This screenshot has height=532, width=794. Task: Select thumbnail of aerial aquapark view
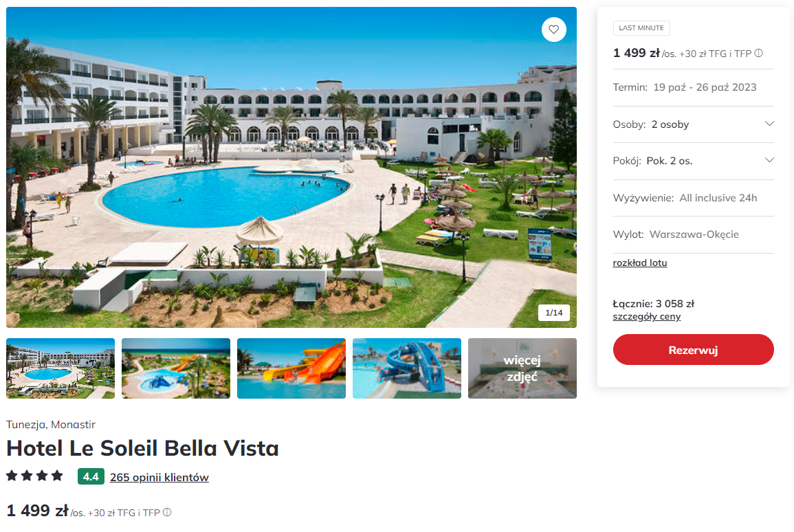tap(176, 368)
